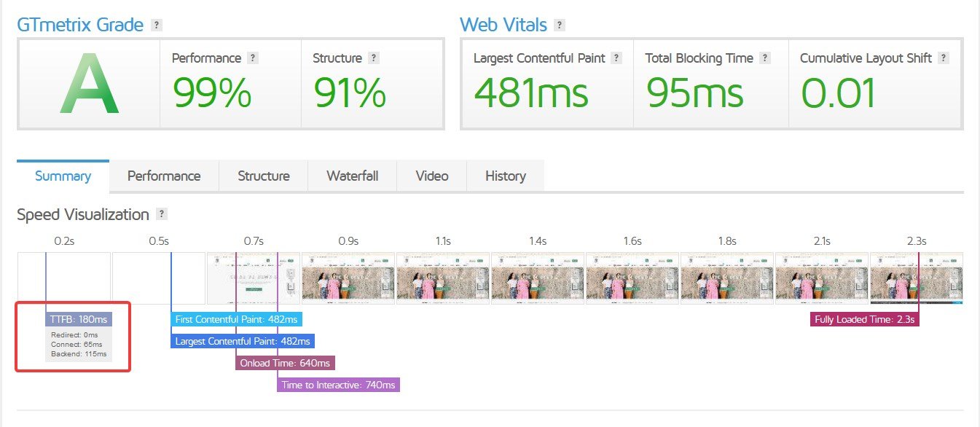The height and width of the screenshot is (427, 980).
Task: Select the First Contentful Paint 482ms marker
Action: click(x=236, y=319)
